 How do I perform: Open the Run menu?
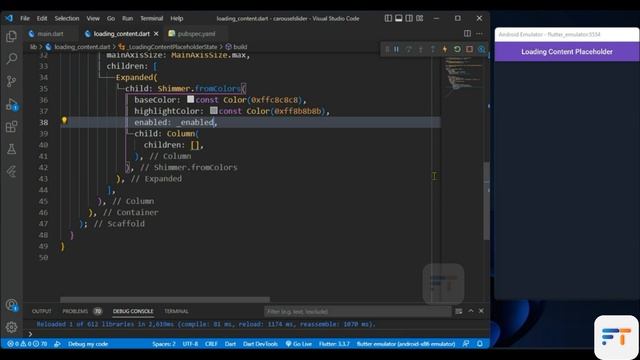127,18
